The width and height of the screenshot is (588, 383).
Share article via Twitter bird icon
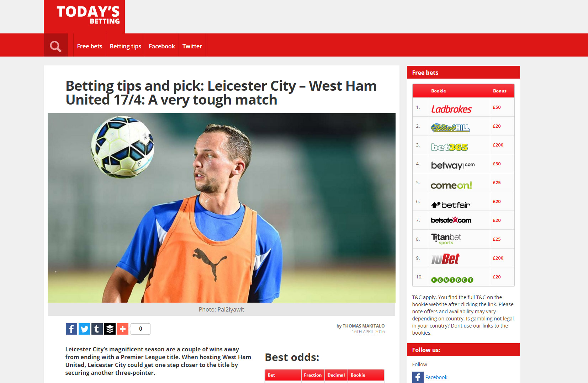pyautogui.click(x=84, y=329)
